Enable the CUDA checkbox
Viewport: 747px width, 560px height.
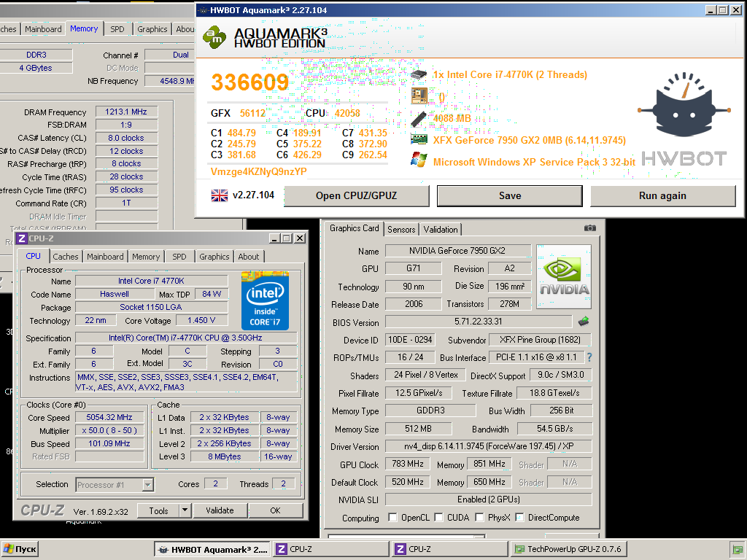click(438, 517)
